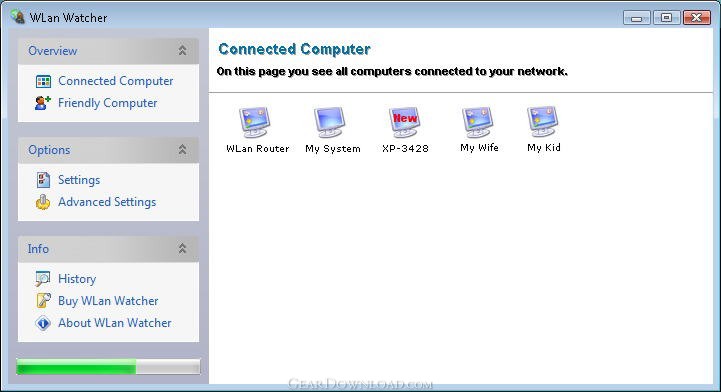
Task: Click the My Kid label text
Action: coord(544,148)
